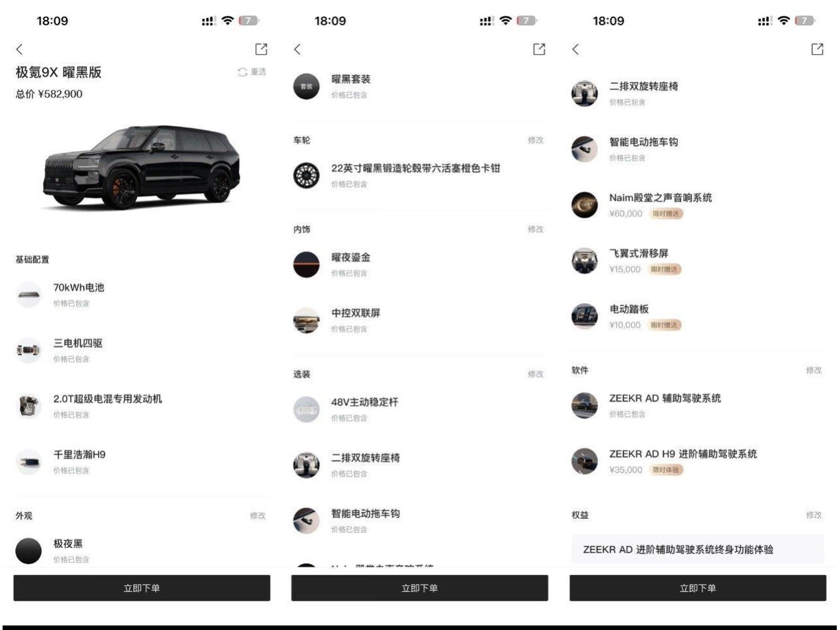Screen dimensions: 840x630
Task: Select the 极夜黑 exterior color swatch
Action: coord(28,551)
